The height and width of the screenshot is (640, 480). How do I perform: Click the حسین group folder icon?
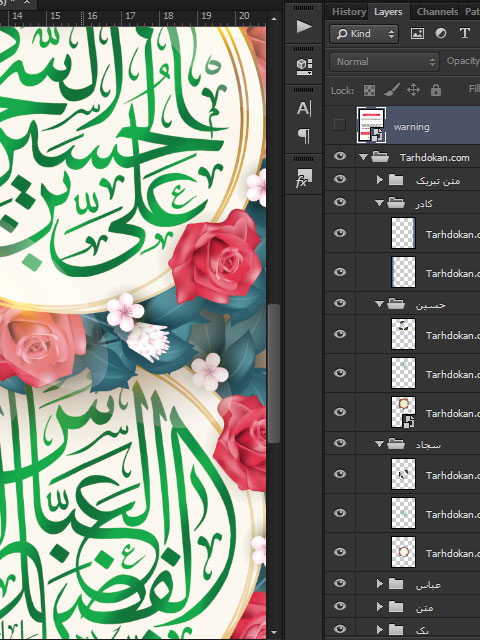click(396, 304)
